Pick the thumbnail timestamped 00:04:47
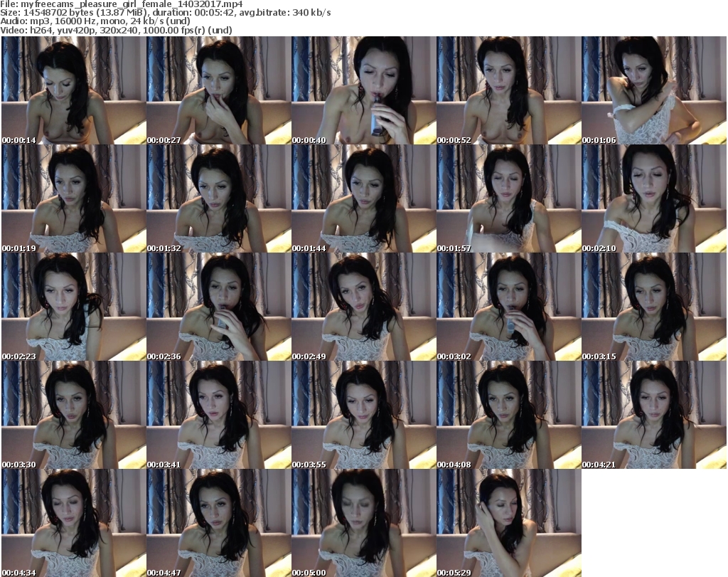This screenshot has height=577, width=728. (219, 523)
